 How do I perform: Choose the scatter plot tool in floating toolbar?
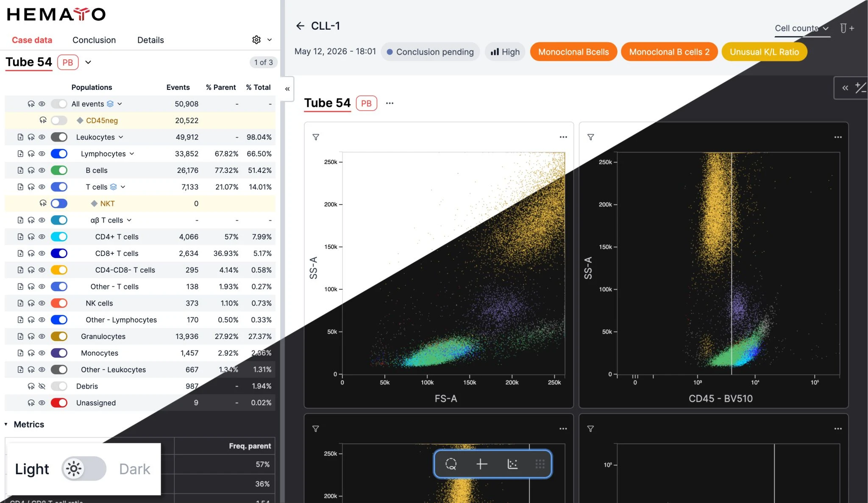point(512,464)
